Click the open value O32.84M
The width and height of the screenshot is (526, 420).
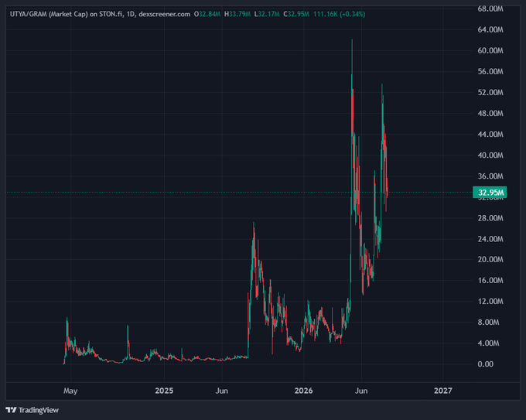[207, 14]
